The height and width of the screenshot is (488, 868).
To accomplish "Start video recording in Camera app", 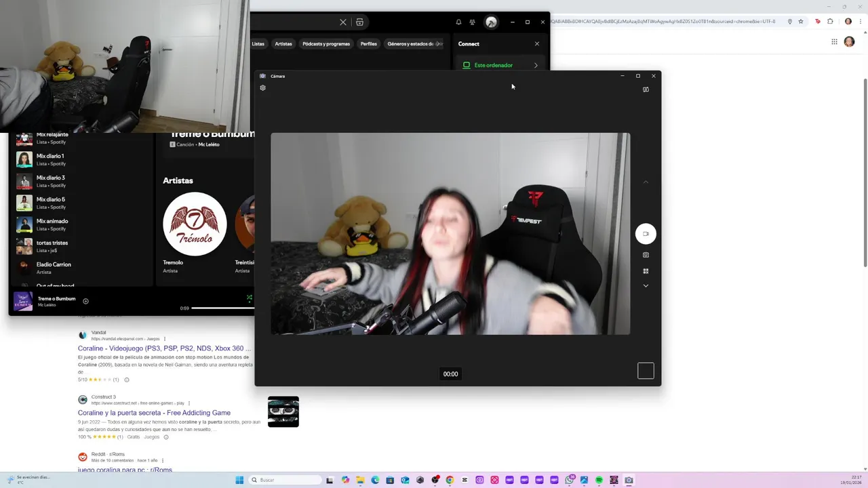I will coord(646,234).
